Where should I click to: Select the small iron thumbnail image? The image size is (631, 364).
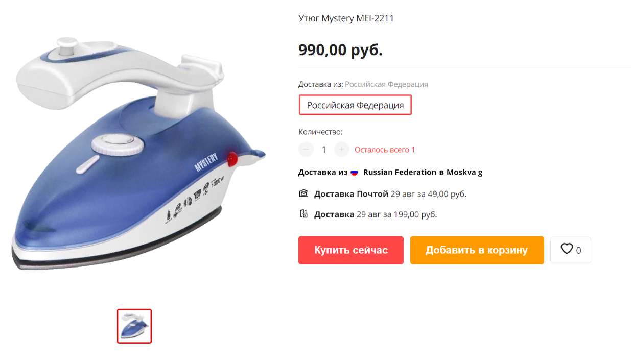click(134, 326)
